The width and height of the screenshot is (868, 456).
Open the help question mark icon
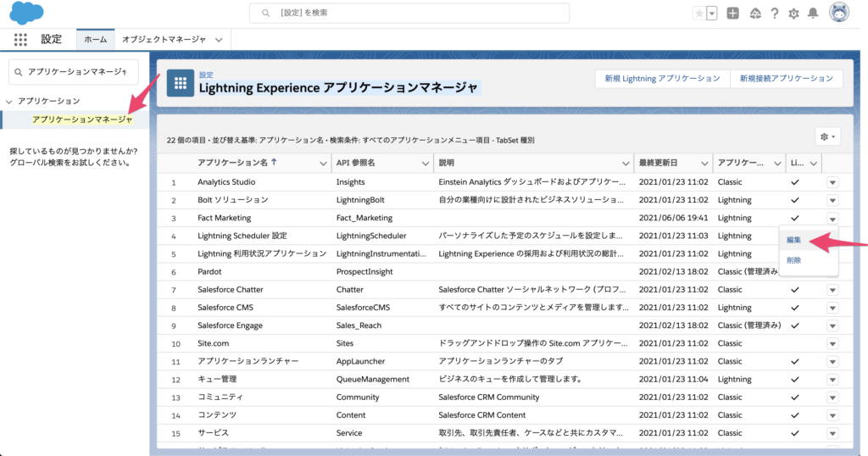(x=775, y=14)
